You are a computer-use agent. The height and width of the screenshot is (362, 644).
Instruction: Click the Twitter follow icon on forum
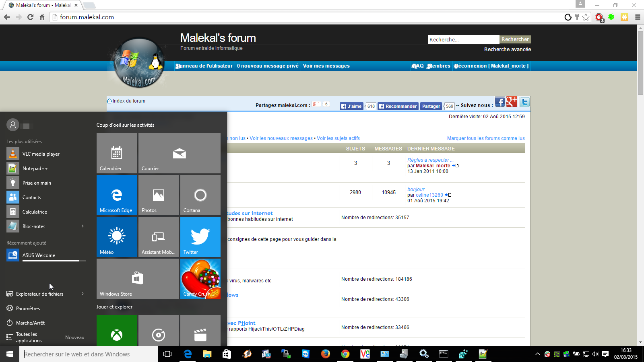(x=524, y=102)
